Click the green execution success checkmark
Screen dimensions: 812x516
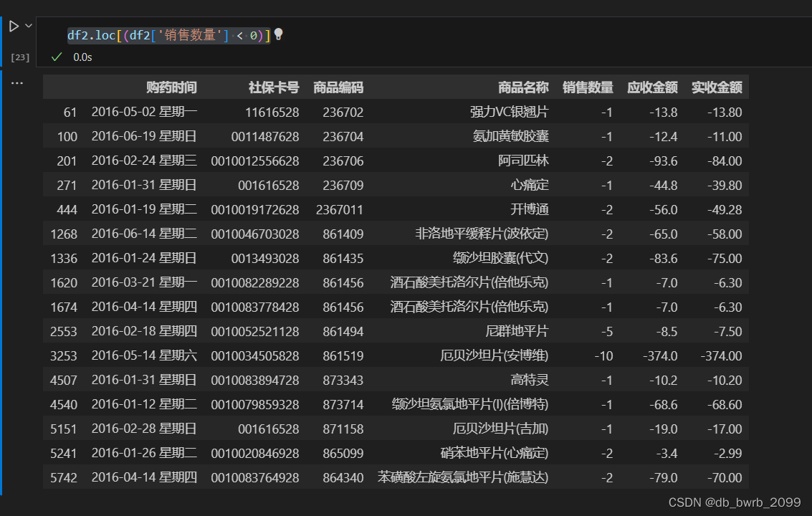[57, 57]
